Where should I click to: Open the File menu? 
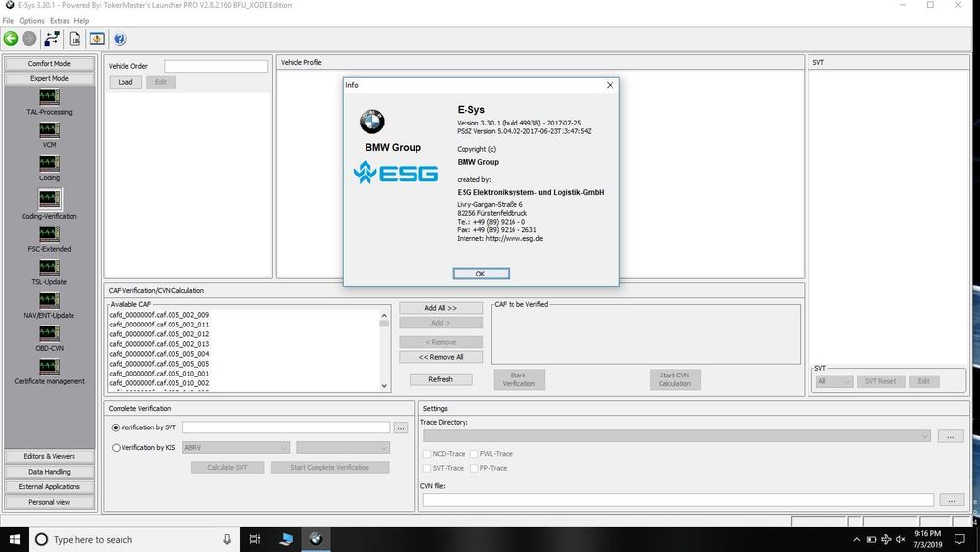pos(8,20)
